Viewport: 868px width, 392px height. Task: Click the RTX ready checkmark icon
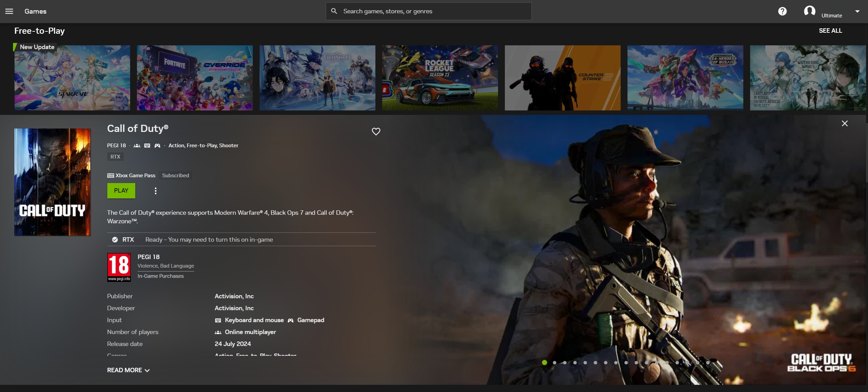[115, 240]
